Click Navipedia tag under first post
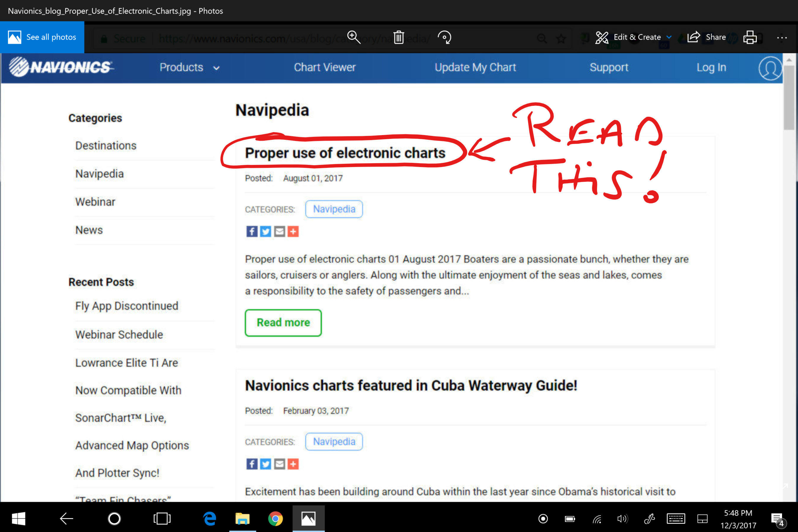 coord(334,209)
